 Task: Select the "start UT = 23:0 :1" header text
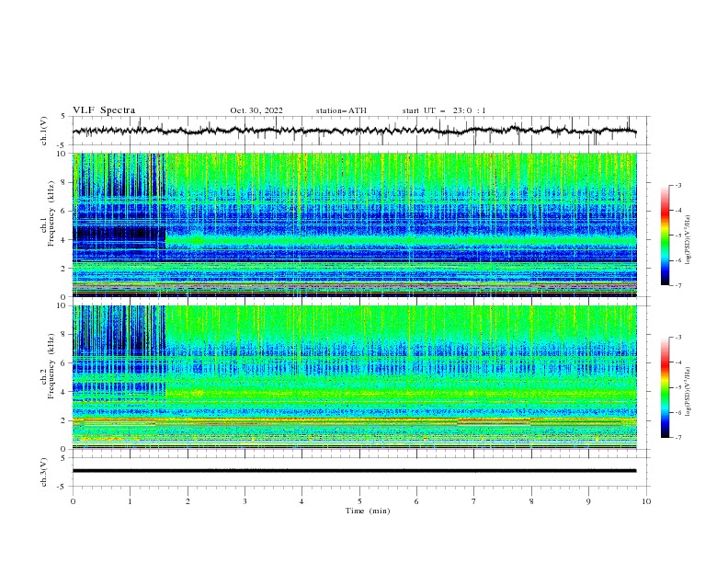point(444,110)
